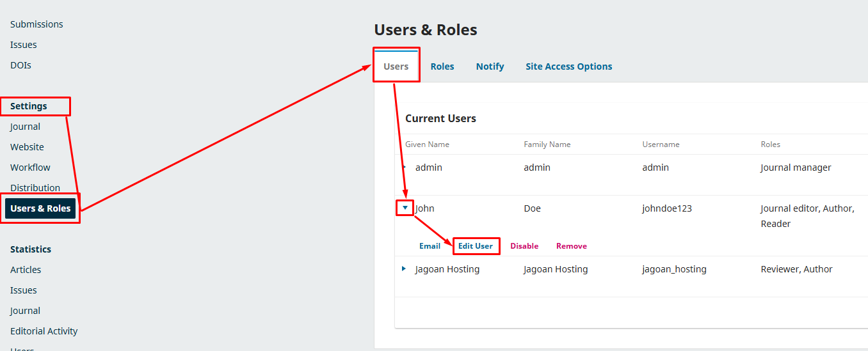
Task: Open Workflow settings
Action: click(x=30, y=168)
